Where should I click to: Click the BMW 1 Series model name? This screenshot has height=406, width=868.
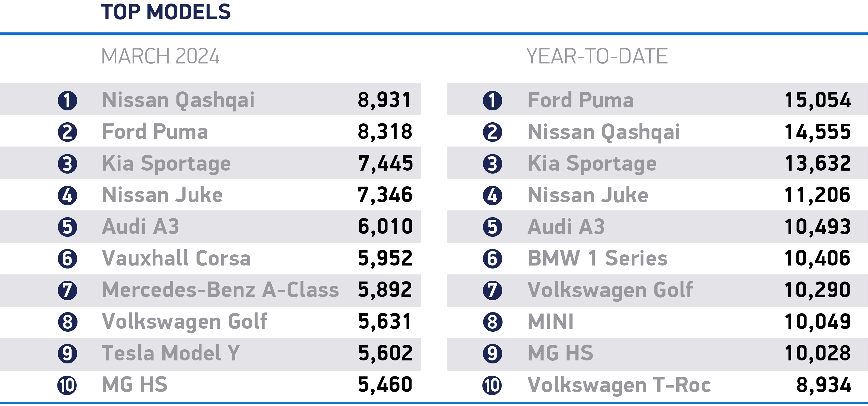597,258
